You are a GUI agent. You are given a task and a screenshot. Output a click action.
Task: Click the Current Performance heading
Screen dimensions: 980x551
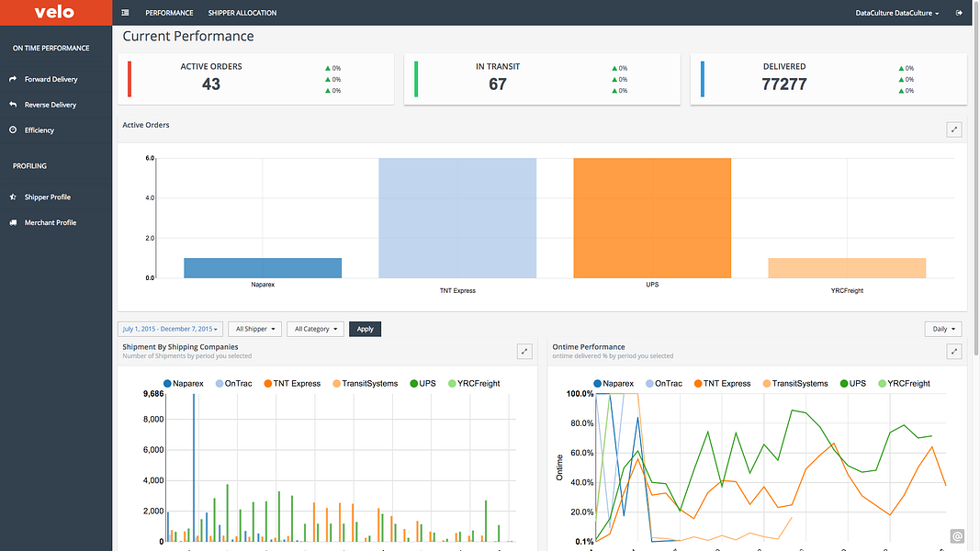click(188, 36)
